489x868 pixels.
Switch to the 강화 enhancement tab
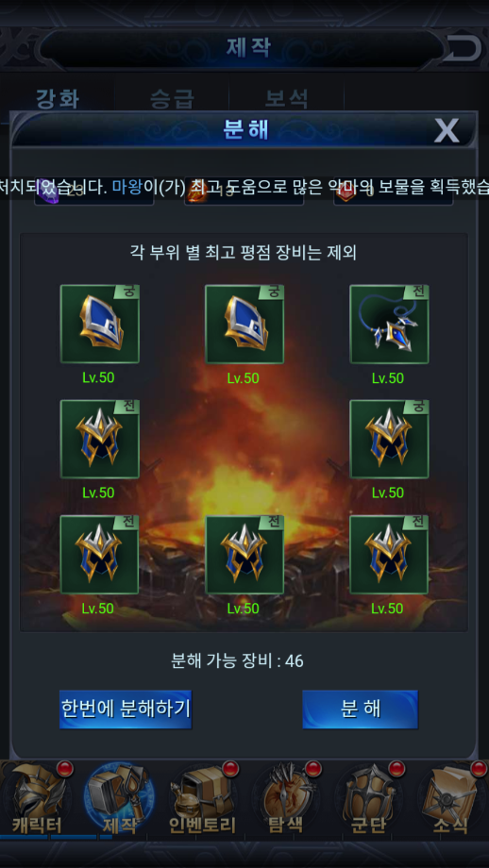(x=58, y=98)
